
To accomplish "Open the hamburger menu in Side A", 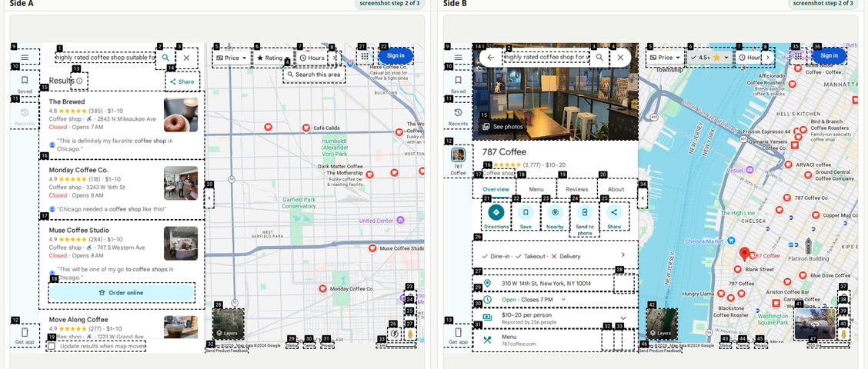I will click(25, 57).
